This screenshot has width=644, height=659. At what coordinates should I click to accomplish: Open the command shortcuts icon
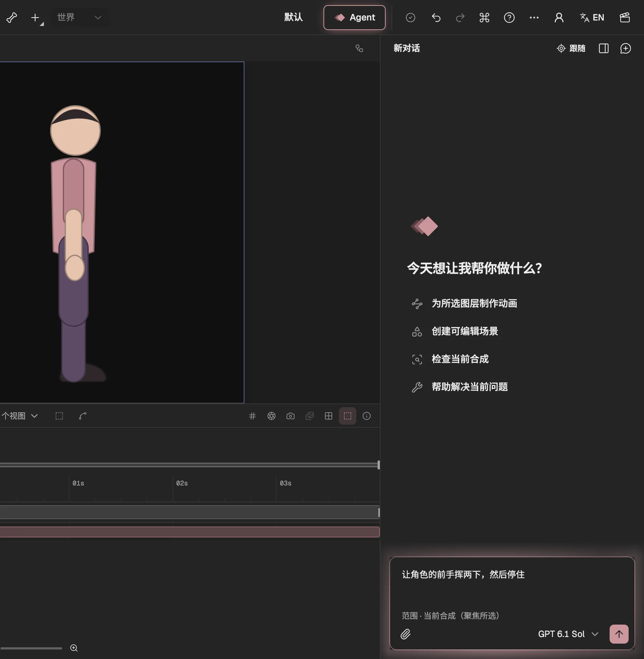484,18
